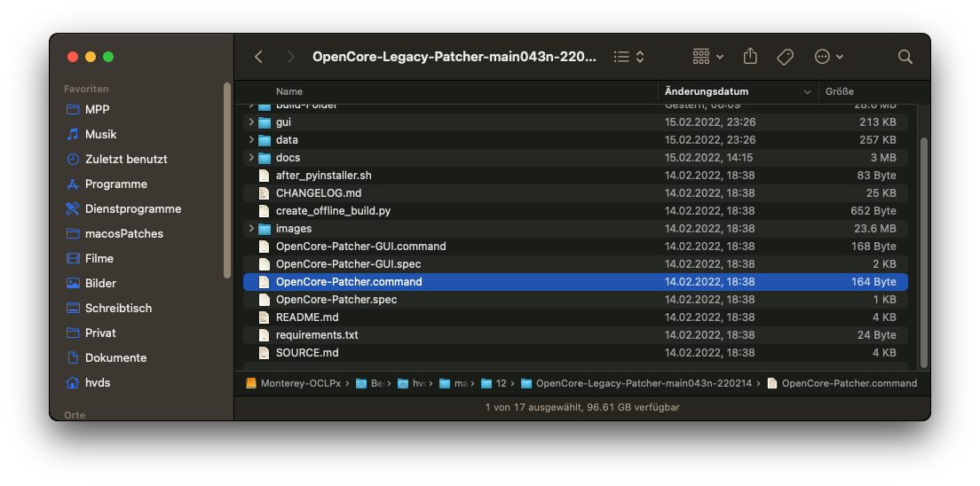
Task: Select Zuletzt benutzt in sidebar
Action: [125, 159]
